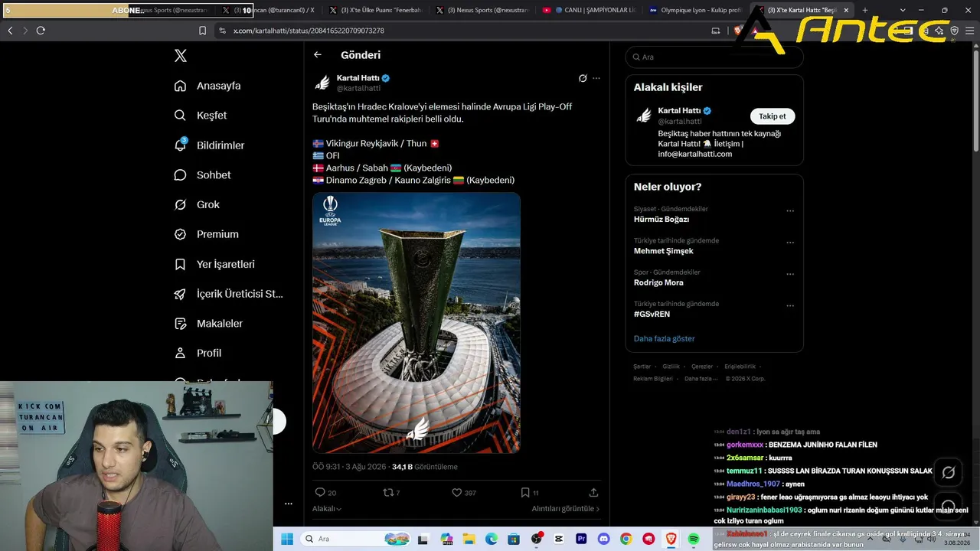Image resolution: width=980 pixels, height=551 pixels.
Task: Open the Gizlilik footer link
Action: tap(671, 367)
